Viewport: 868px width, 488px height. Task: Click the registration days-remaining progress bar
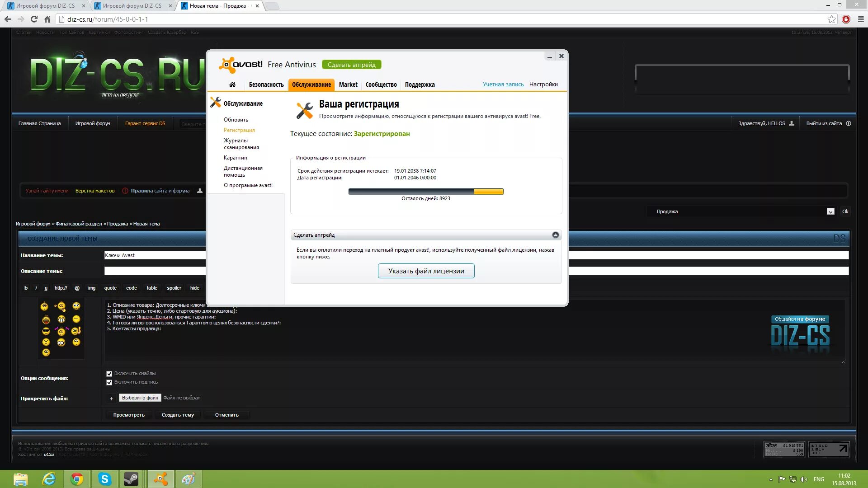coord(426,192)
